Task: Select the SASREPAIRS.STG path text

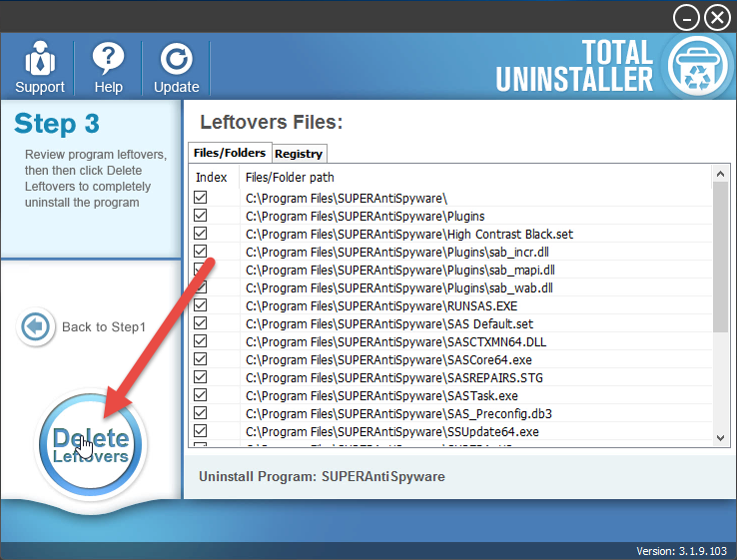Action: (x=393, y=377)
